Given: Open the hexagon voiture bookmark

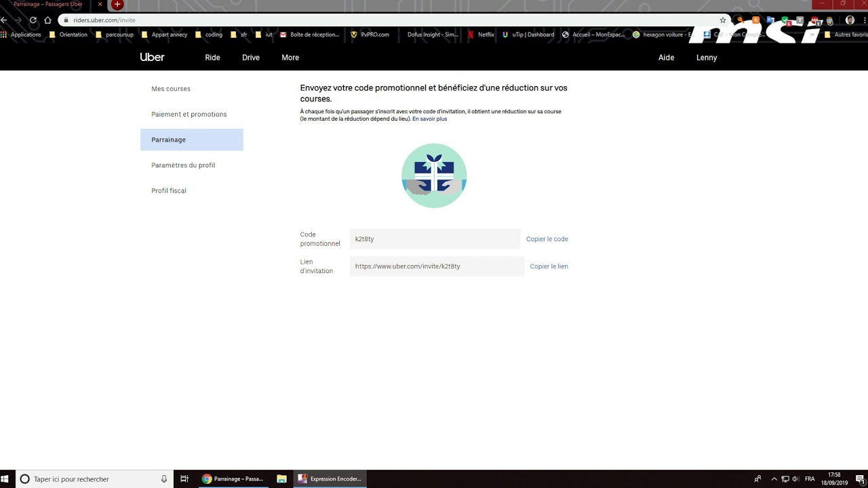Looking at the screenshot, I should pyautogui.click(x=664, y=35).
